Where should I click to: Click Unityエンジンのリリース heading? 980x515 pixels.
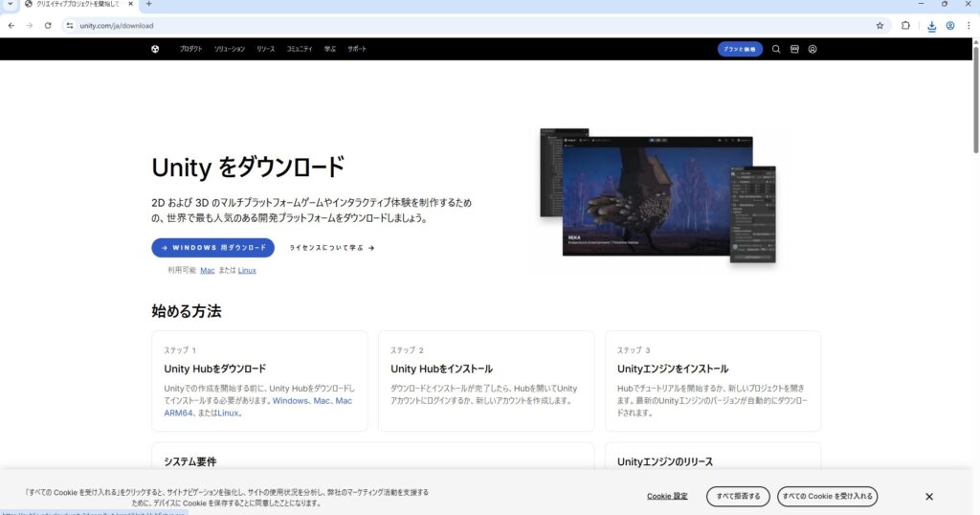coord(665,462)
